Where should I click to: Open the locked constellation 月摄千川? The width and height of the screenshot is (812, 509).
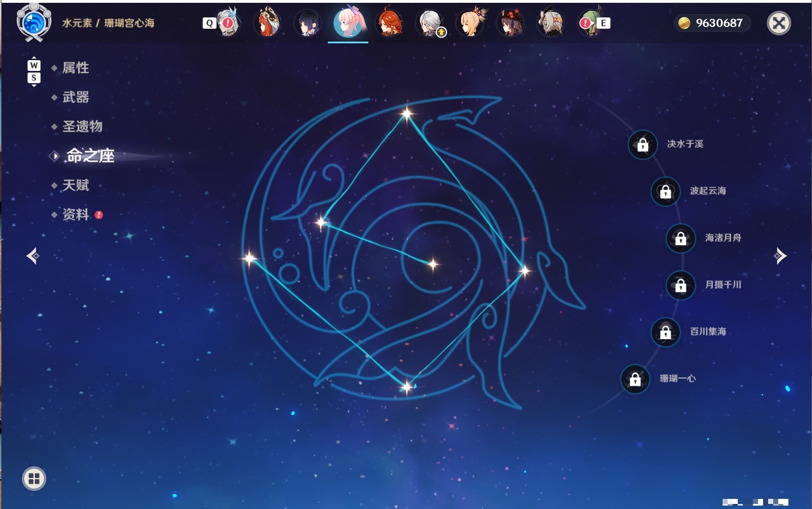[x=681, y=285]
